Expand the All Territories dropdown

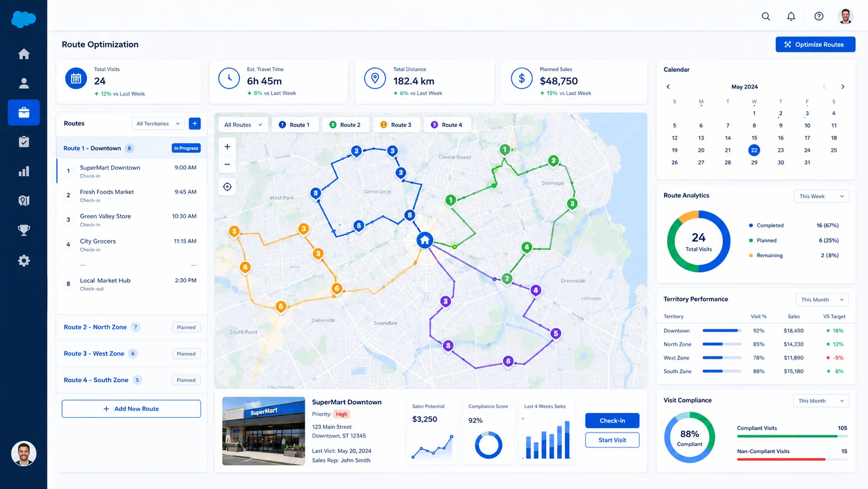(158, 124)
